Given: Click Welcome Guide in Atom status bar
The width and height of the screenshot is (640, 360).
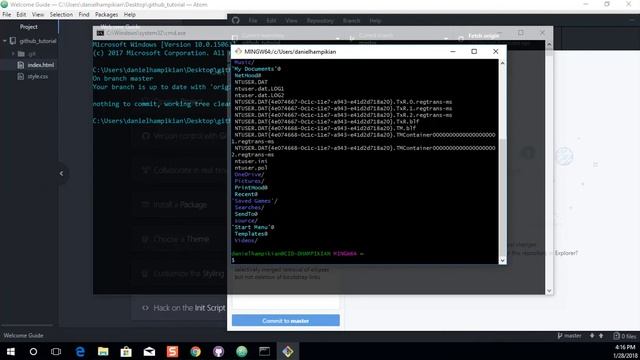Looking at the screenshot, I should click(x=23, y=336).
